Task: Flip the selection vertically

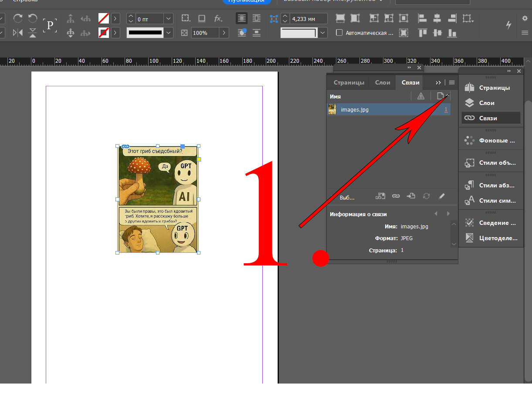Action: 33,33
